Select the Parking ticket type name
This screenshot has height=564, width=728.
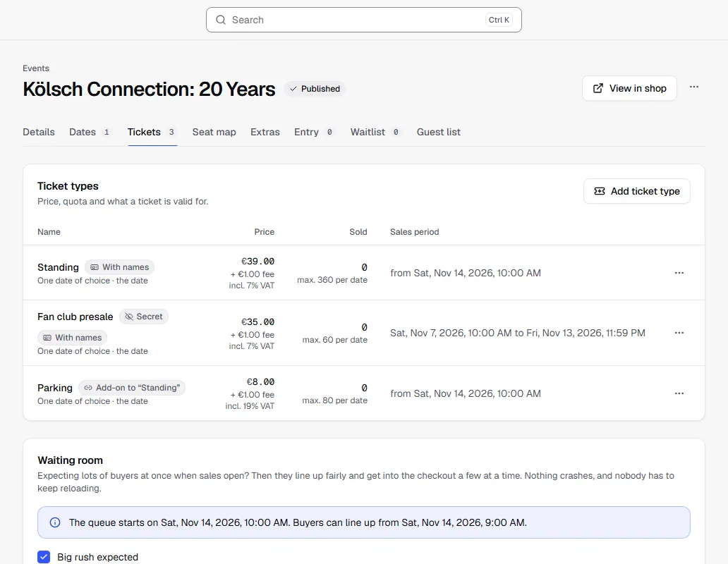point(55,388)
